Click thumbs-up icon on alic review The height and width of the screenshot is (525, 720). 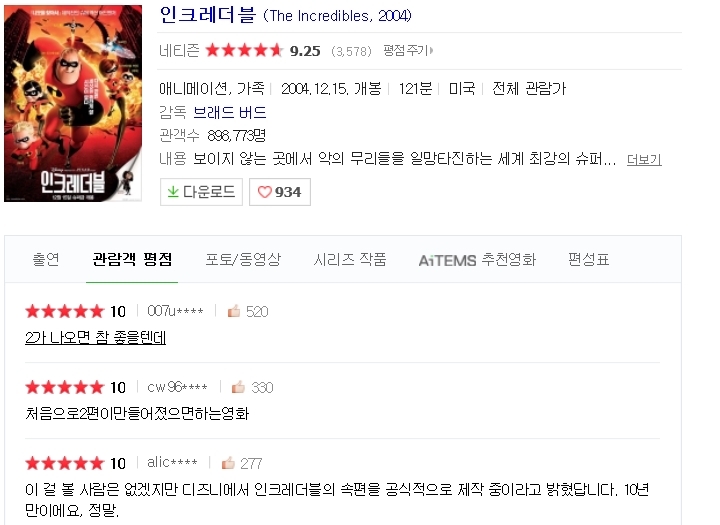point(228,463)
